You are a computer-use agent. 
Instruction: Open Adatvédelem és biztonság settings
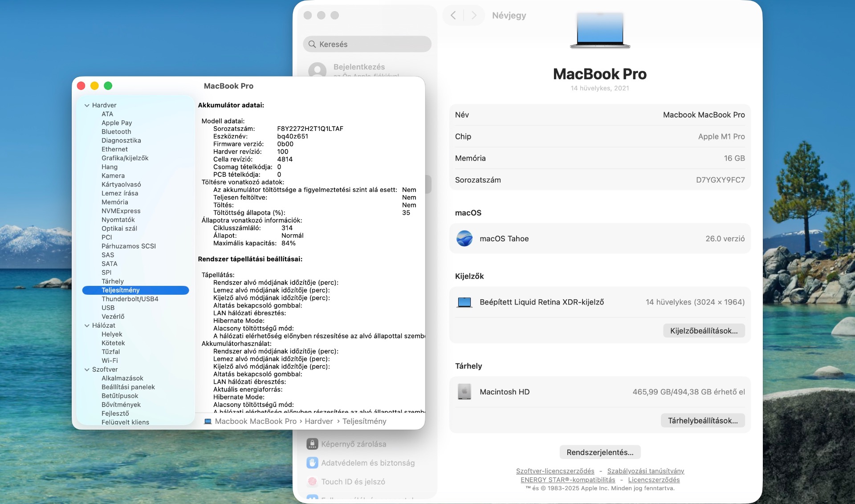tap(367, 463)
